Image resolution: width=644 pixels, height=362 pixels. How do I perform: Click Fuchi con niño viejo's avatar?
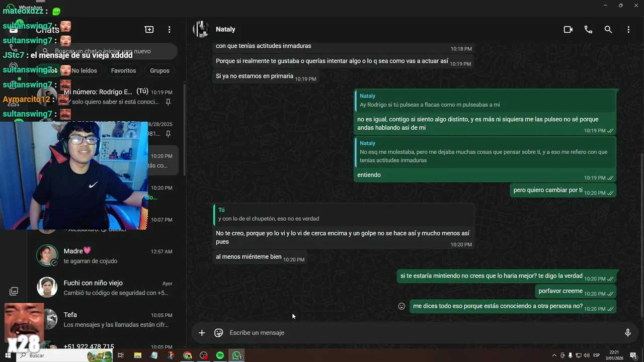47,287
